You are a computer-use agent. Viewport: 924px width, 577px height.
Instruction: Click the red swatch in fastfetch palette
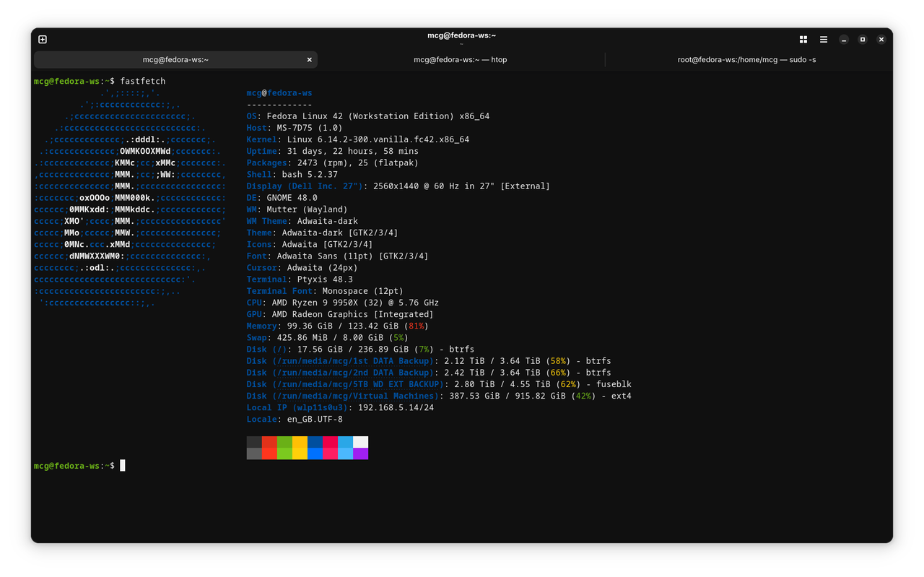(x=269, y=448)
